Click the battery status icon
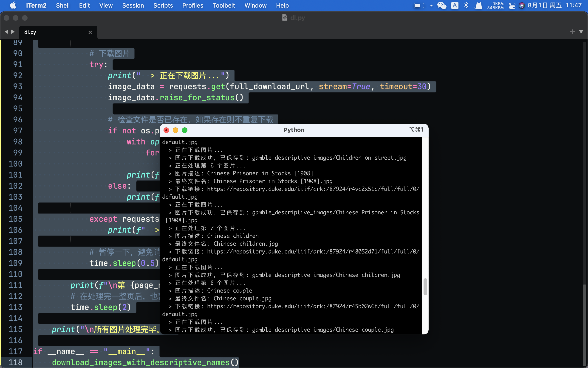This screenshot has height=368, width=588. [419, 5]
